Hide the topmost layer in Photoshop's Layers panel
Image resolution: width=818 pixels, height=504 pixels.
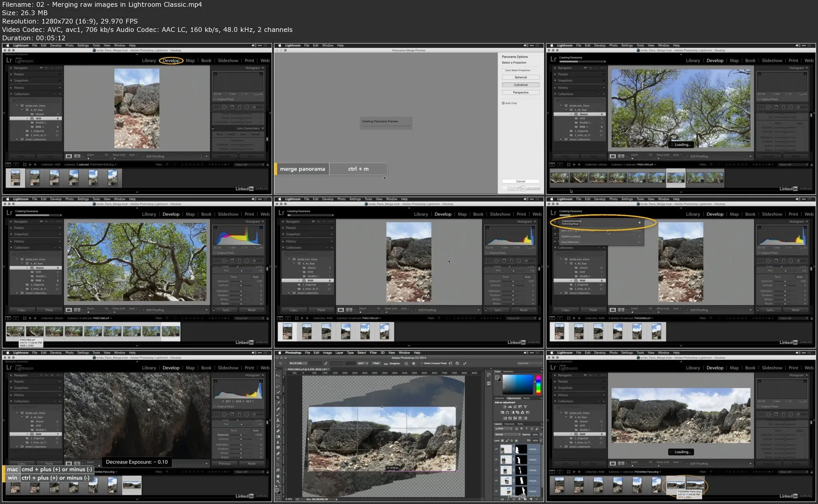[496, 449]
